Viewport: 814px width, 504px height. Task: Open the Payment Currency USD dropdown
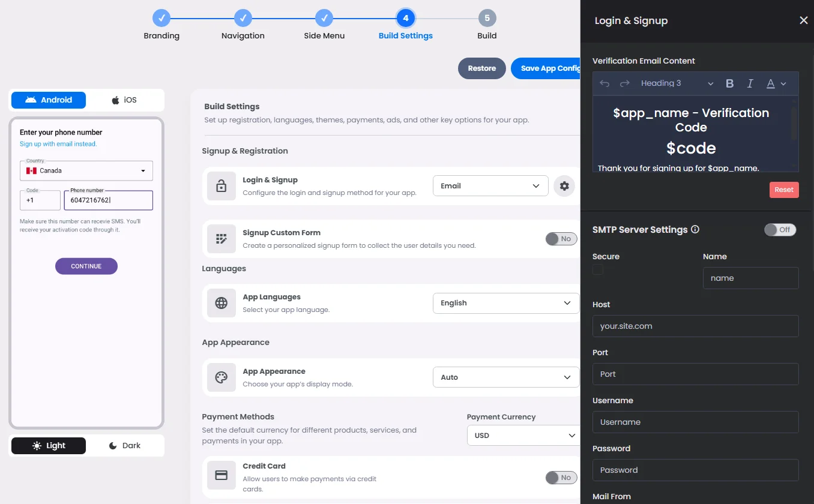522,436
